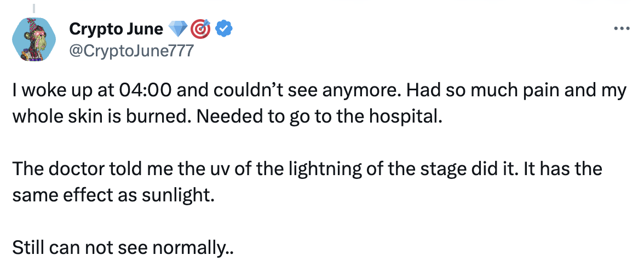This screenshot has width=644, height=278.
Task: Click the blue verified checkmark badge
Action: (224, 28)
